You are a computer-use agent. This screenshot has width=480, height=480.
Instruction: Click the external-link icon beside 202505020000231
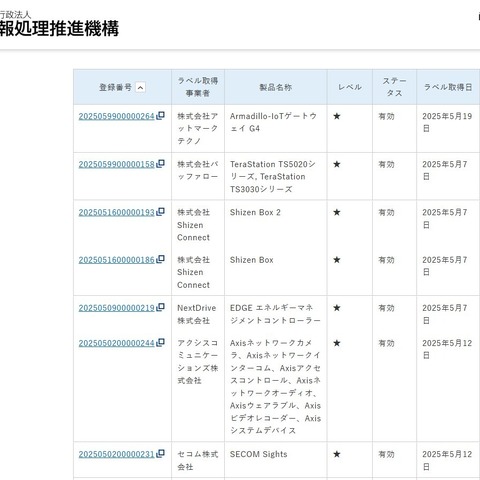pos(160,453)
